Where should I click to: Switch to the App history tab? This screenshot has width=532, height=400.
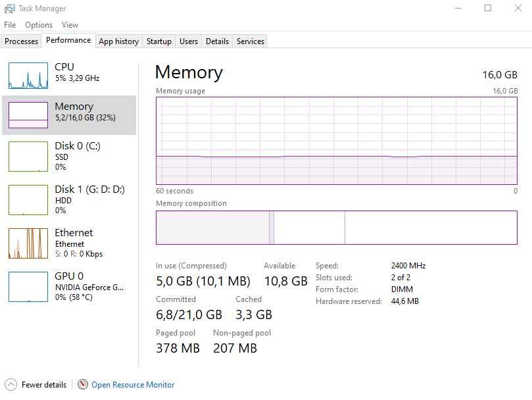coord(118,41)
